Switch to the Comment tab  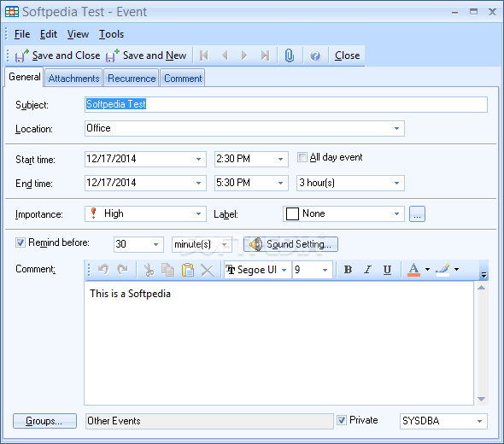(x=183, y=79)
